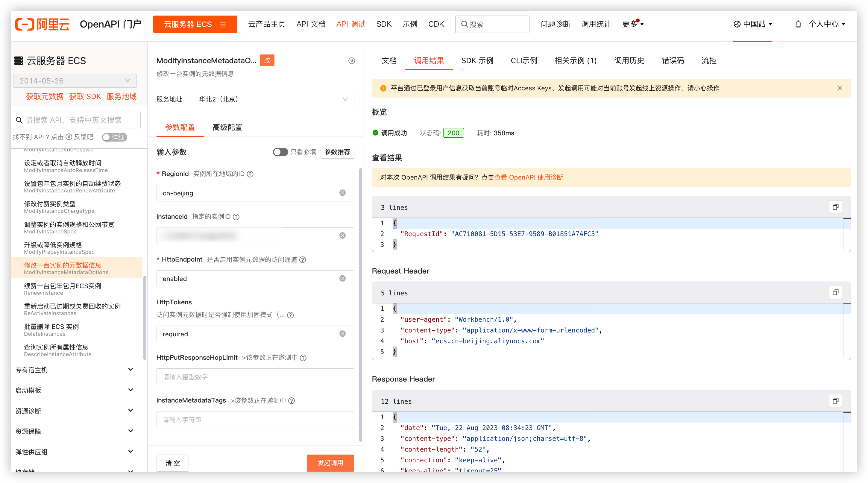
Task: Click the 清空 button
Action: point(172,463)
